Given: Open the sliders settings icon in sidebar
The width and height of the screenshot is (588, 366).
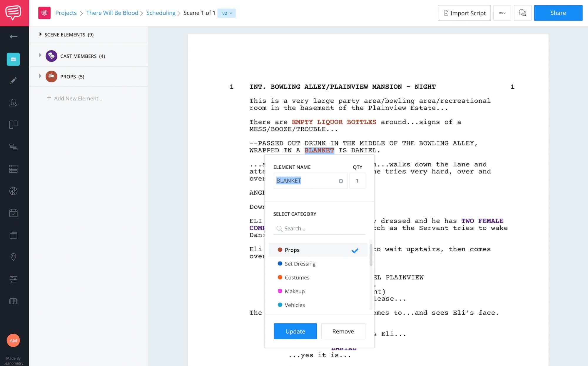Looking at the screenshot, I should (x=13, y=279).
